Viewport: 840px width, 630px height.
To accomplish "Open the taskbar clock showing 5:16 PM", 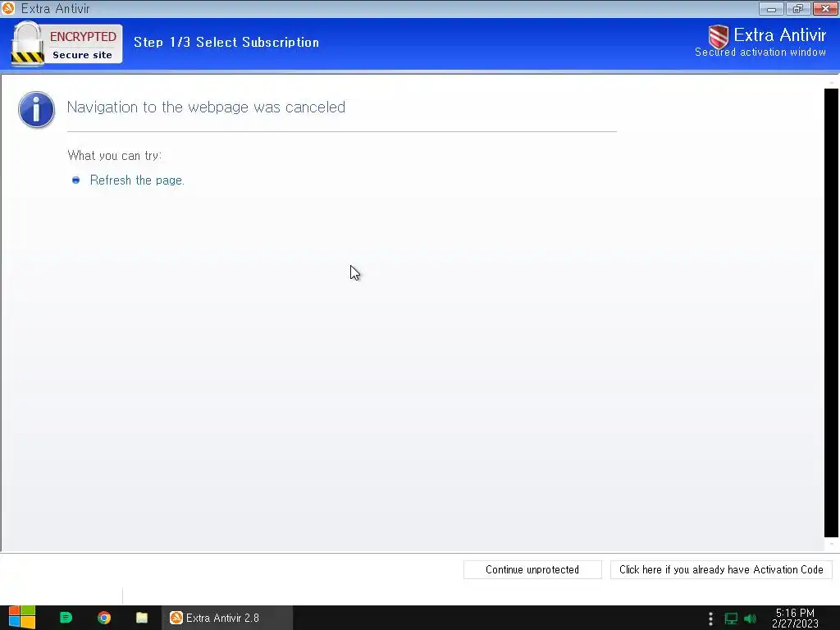I will (x=795, y=619).
